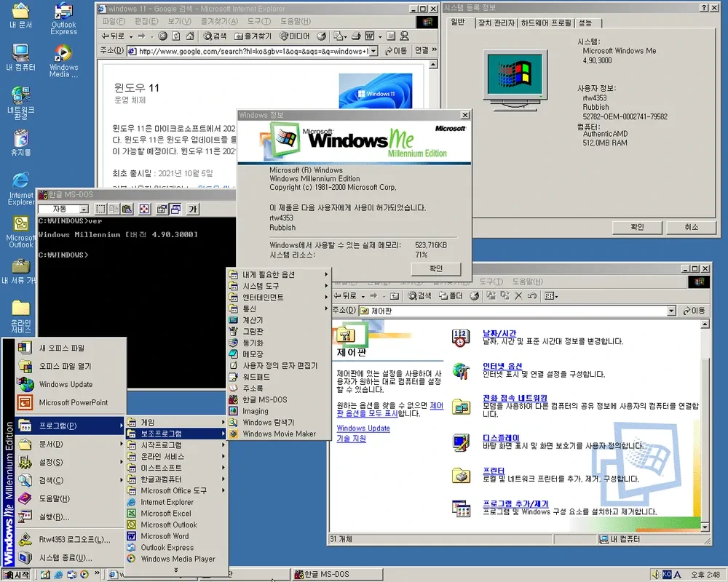Image resolution: width=728 pixels, height=582 pixels.
Task: Open the Control Panel address dropdown
Action: pyautogui.click(x=671, y=311)
